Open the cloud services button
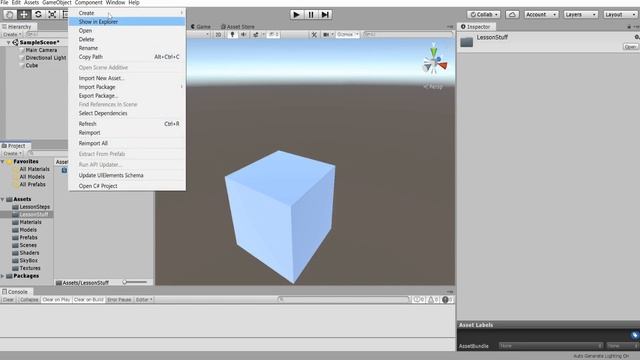Image resolution: width=640 pixels, height=360 pixels. click(x=512, y=15)
